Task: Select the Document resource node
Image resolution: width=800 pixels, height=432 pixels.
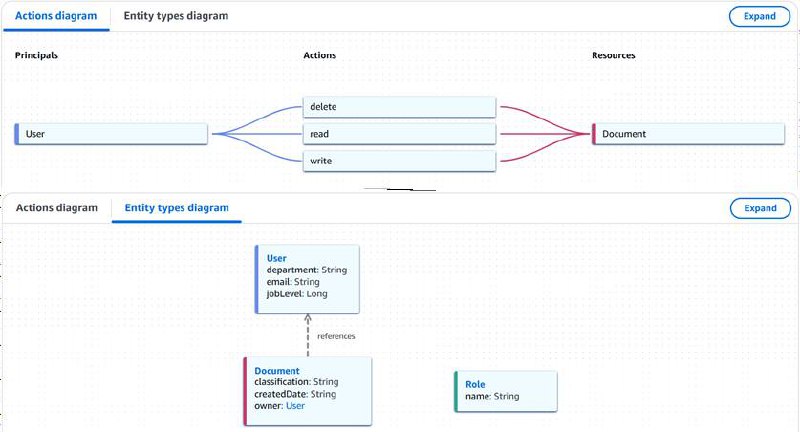Action: [688, 134]
